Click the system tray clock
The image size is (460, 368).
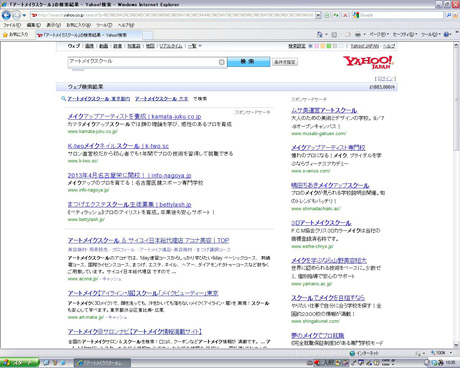coord(450,363)
